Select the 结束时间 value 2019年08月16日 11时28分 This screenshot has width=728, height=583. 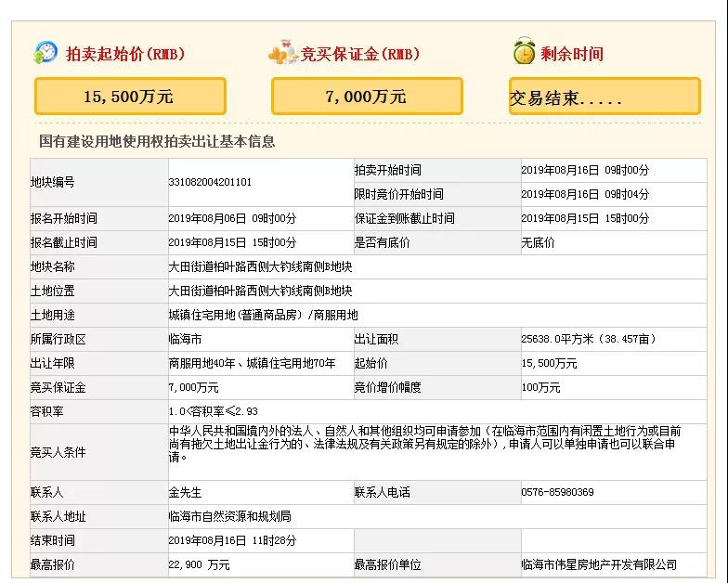click(x=232, y=540)
